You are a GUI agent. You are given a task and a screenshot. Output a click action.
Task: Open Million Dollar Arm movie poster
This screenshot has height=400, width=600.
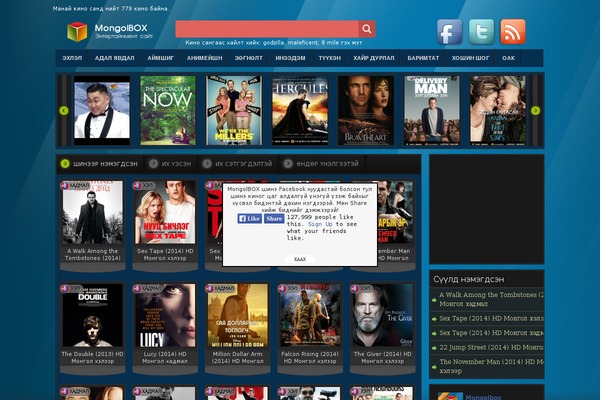(238, 315)
